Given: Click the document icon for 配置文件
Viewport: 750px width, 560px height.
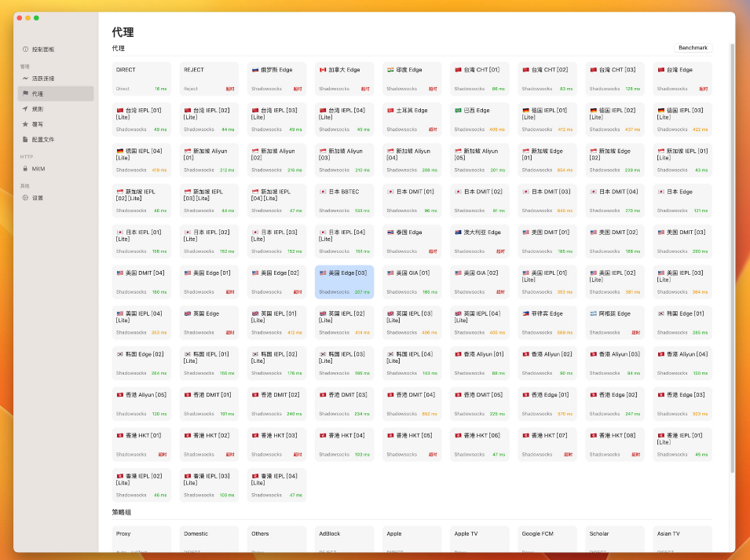Looking at the screenshot, I should click(25, 140).
